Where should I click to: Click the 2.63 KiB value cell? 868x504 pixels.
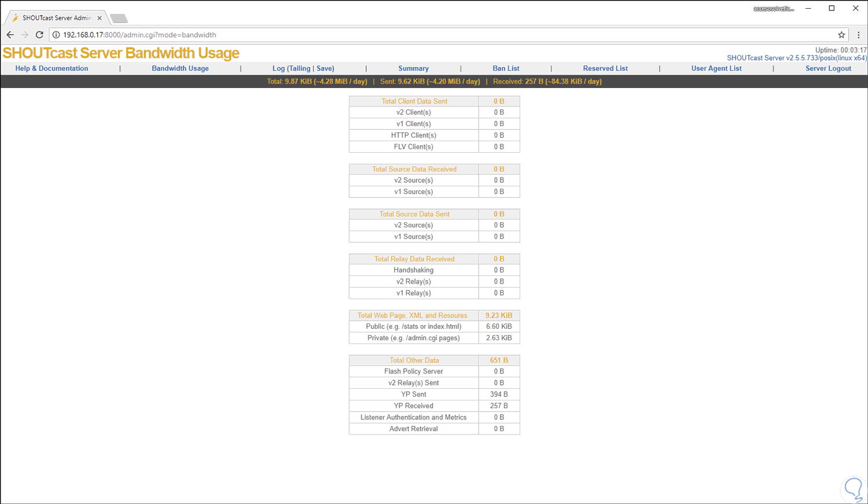click(499, 338)
